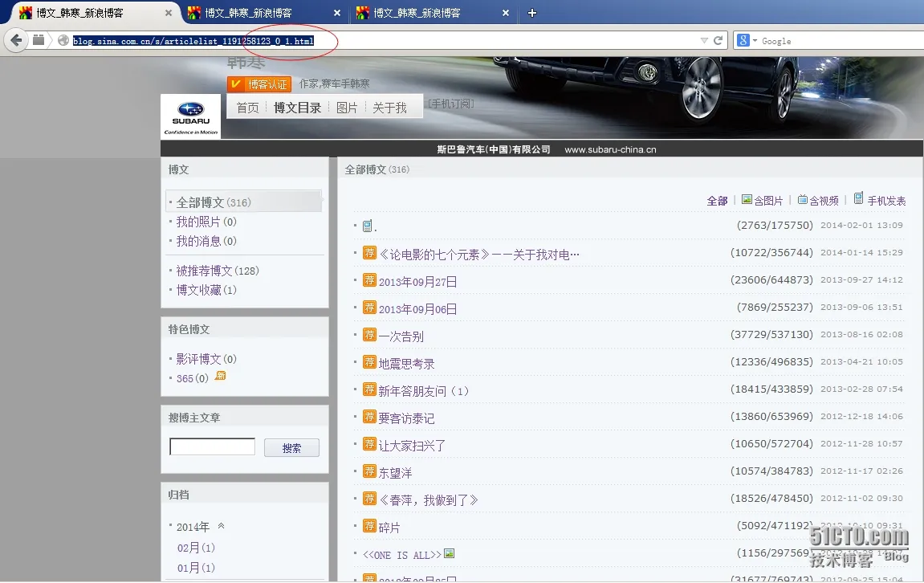The image size is (924, 583).
Task: Filter posts by 含图片
Action: [x=762, y=201]
